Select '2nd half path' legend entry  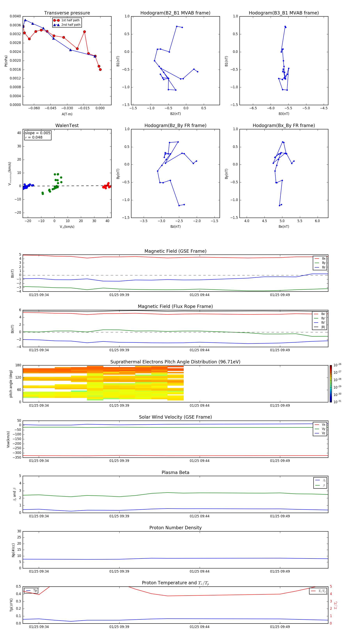click(67, 25)
